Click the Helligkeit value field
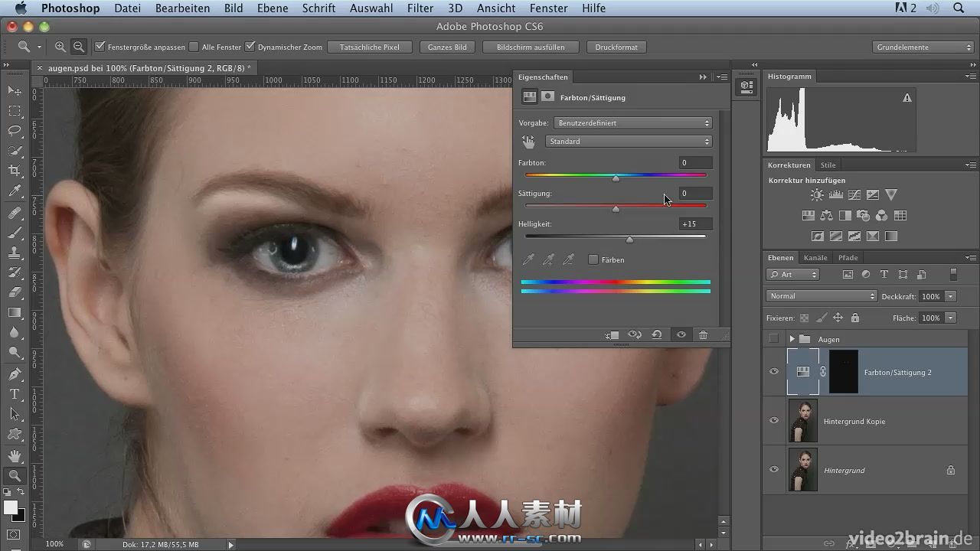This screenshot has width=980, height=551. click(x=695, y=223)
